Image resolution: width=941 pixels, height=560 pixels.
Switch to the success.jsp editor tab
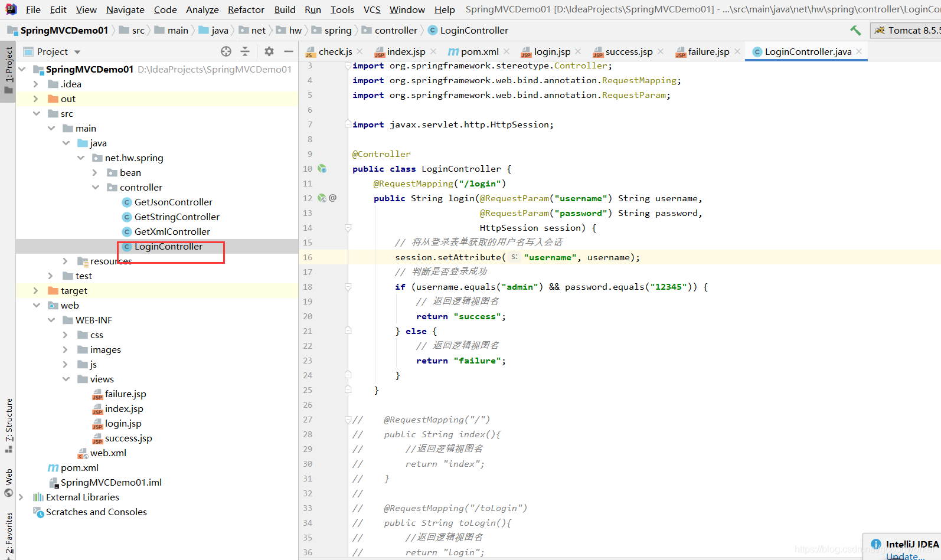point(629,52)
